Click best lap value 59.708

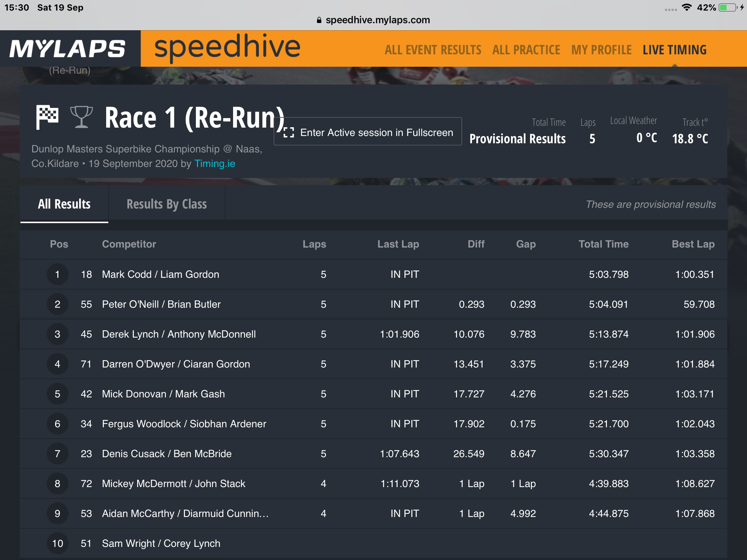699,304
